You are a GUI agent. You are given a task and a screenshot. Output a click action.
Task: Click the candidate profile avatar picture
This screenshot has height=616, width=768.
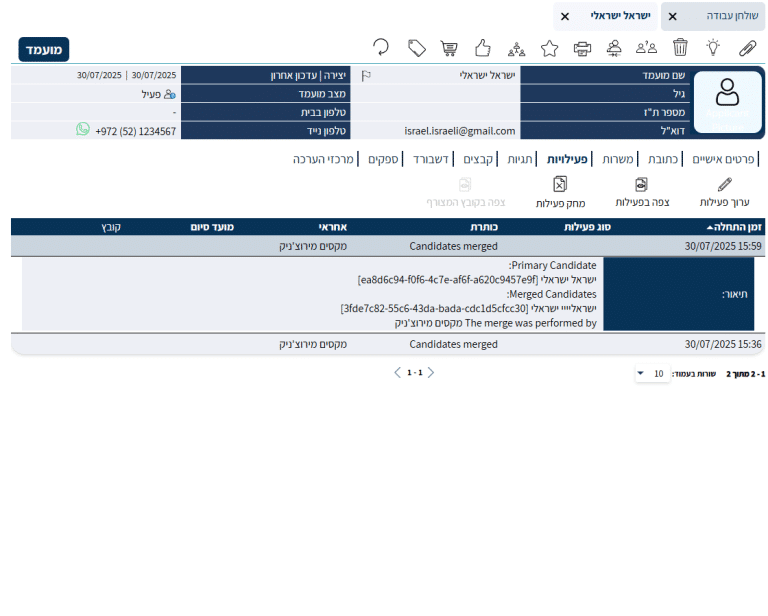(x=727, y=100)
